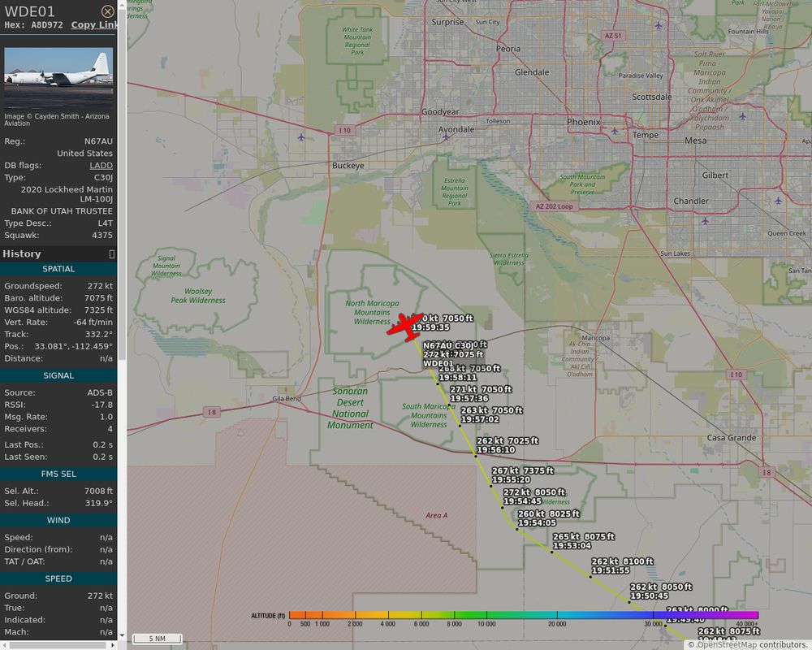812x650 pixels.
Task: Click the Hex: A8D972 text
Action: click(33, 25)
